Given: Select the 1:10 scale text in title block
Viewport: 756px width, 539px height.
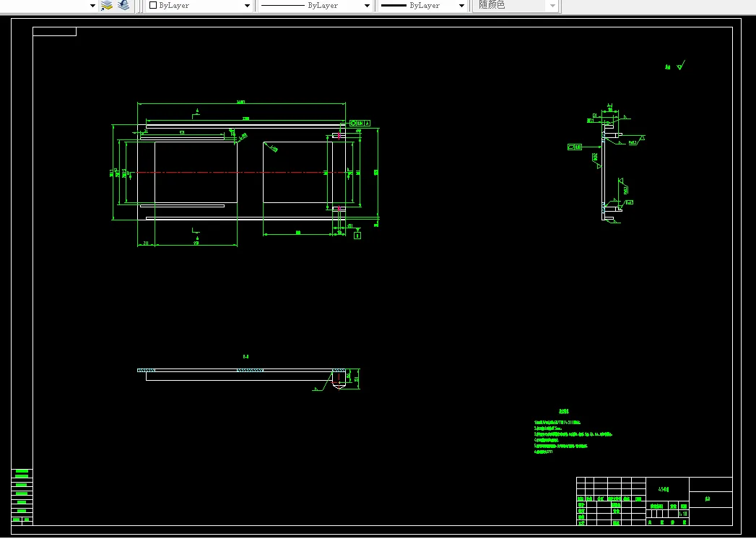Looking at the screenshot, I should coord(683,514).
